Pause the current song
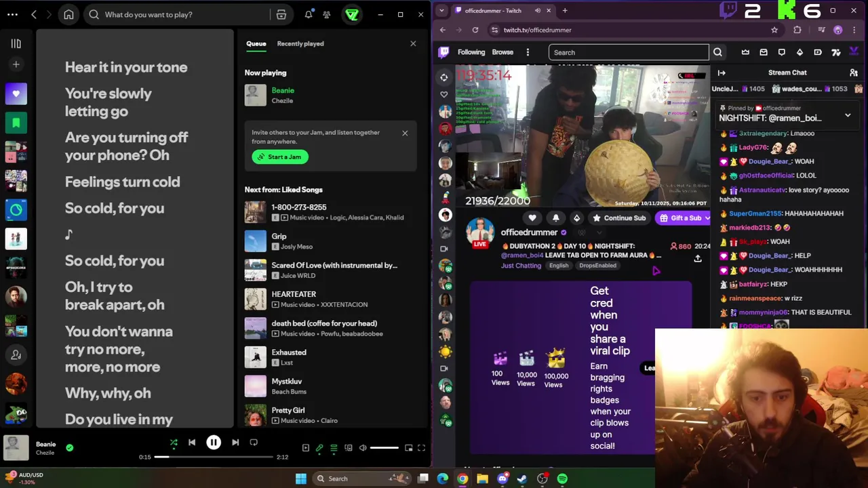This screenshot has height=488, width=868. click(x=213, y=443)
